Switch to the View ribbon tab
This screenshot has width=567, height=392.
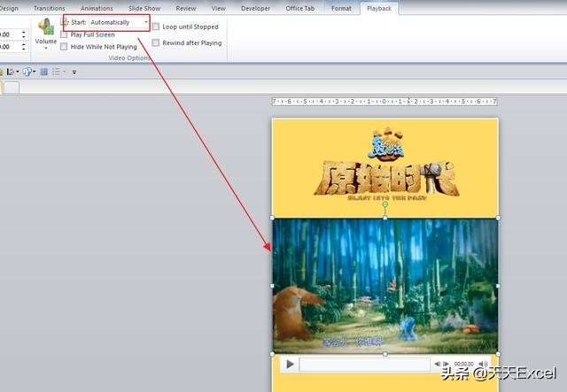tap(219, 8)
